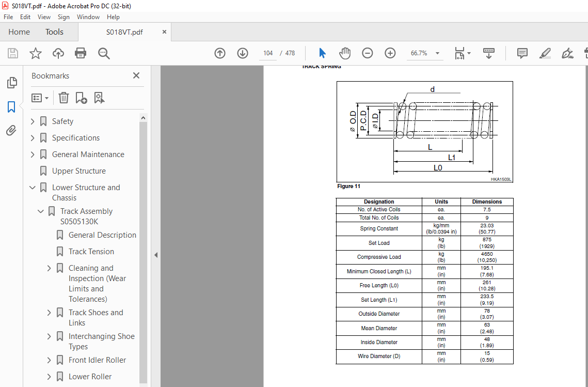The height and width of the screenshot is (387, 588).
Task: Collapse Track Assembly S0505130K bookmark
Action: [x=41, y=211]
